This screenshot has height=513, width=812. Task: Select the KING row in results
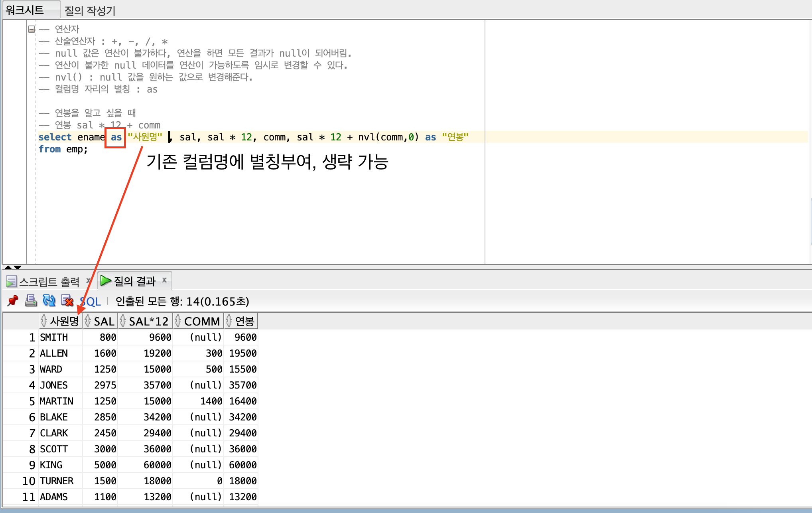coord(51,465)
